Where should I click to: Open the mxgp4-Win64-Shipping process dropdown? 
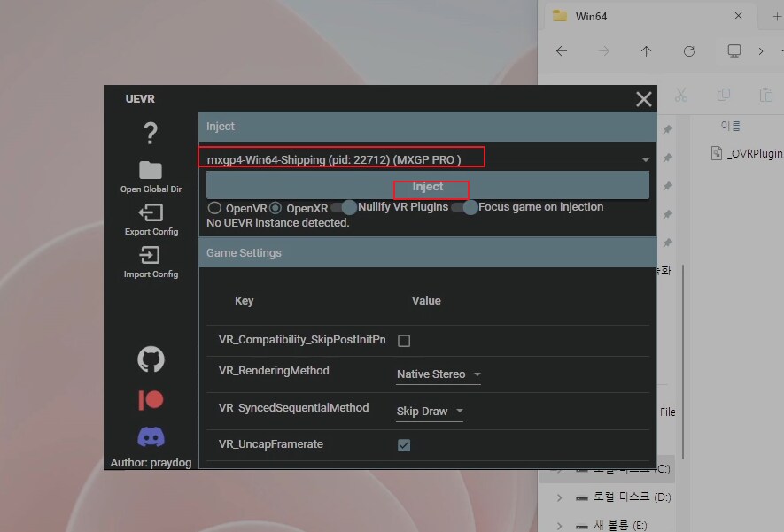point(427,159)
